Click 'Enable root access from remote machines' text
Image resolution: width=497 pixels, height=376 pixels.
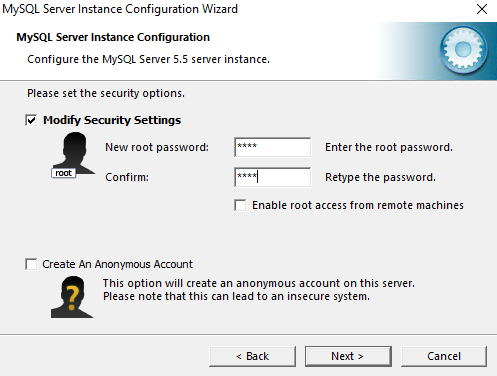358,205
